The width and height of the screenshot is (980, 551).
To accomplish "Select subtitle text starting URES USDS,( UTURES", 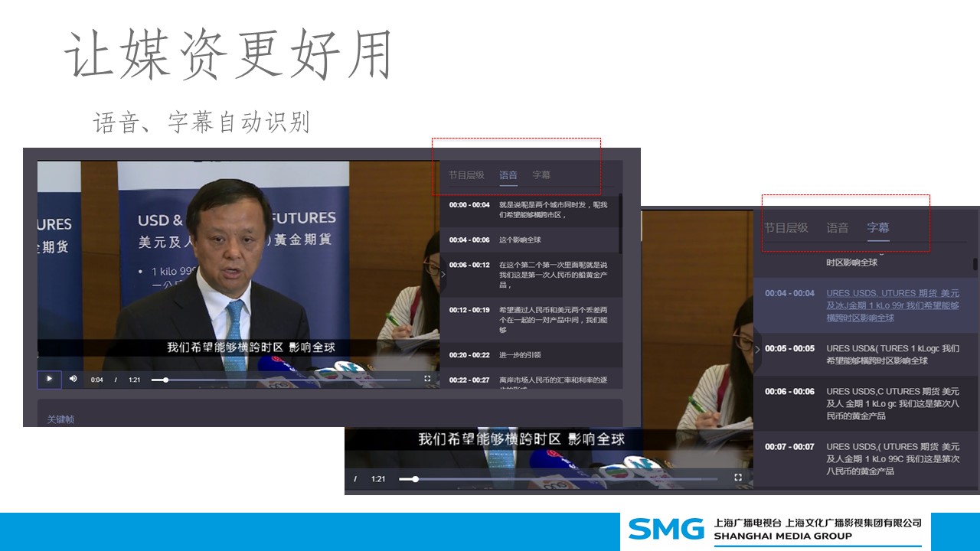I will point(893,458).
